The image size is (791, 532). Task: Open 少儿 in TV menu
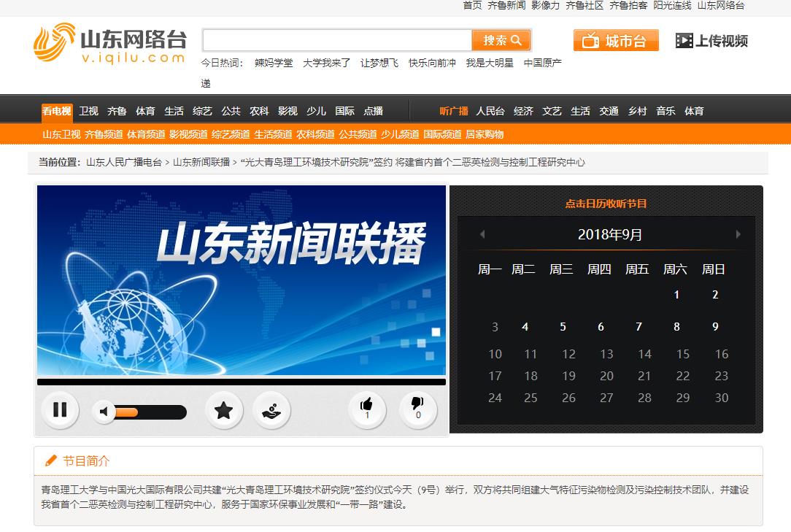[316, 111]
